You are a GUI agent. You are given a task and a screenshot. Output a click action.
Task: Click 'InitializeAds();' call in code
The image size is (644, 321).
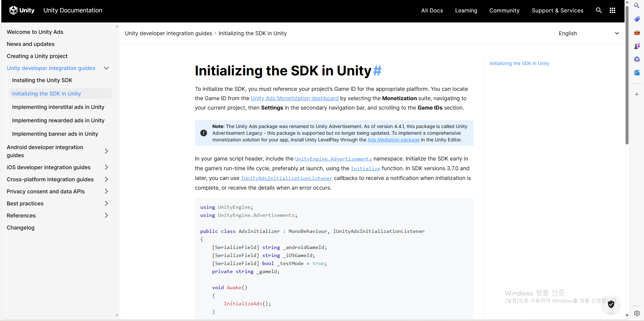point(247,304)
